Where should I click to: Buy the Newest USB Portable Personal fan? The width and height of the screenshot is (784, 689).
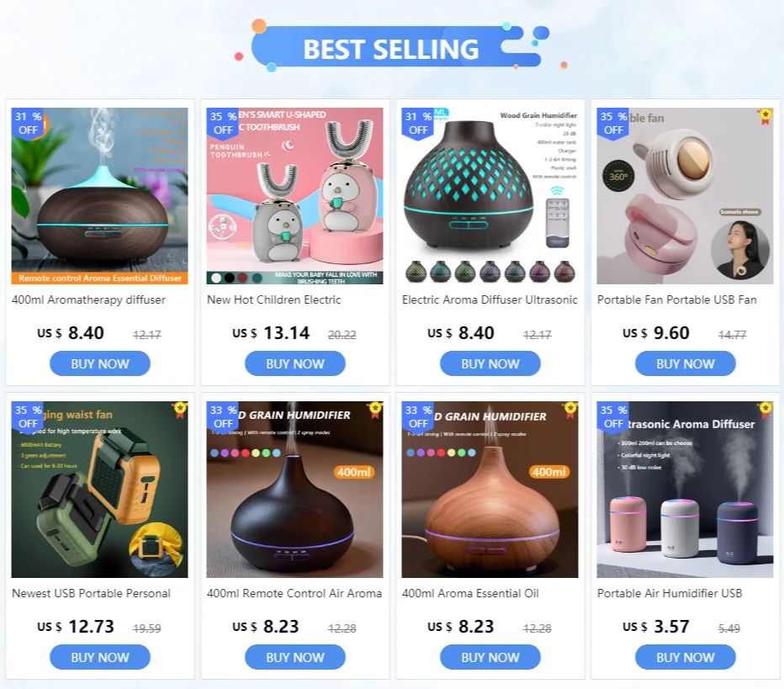point(100,657)
